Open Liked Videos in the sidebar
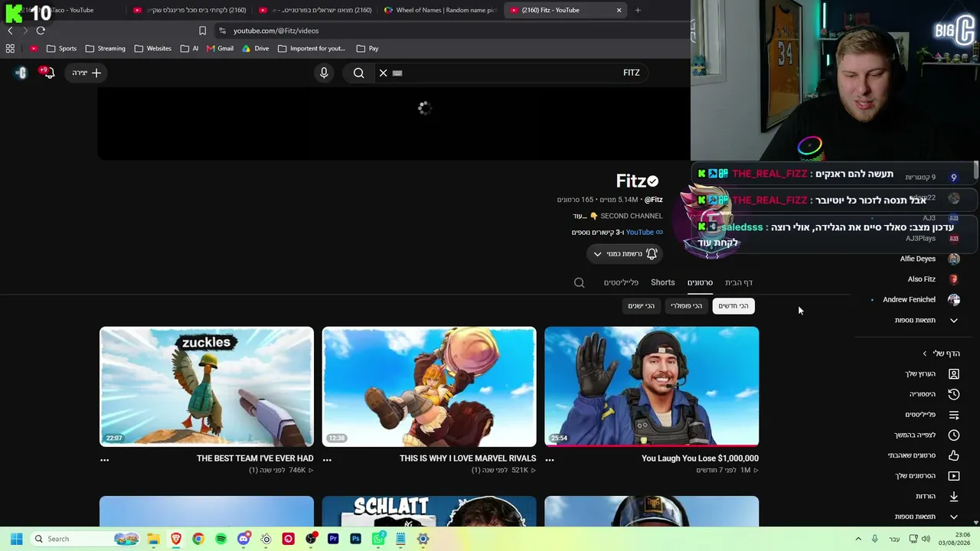This screenshot has width=980, height=551. 923,455
